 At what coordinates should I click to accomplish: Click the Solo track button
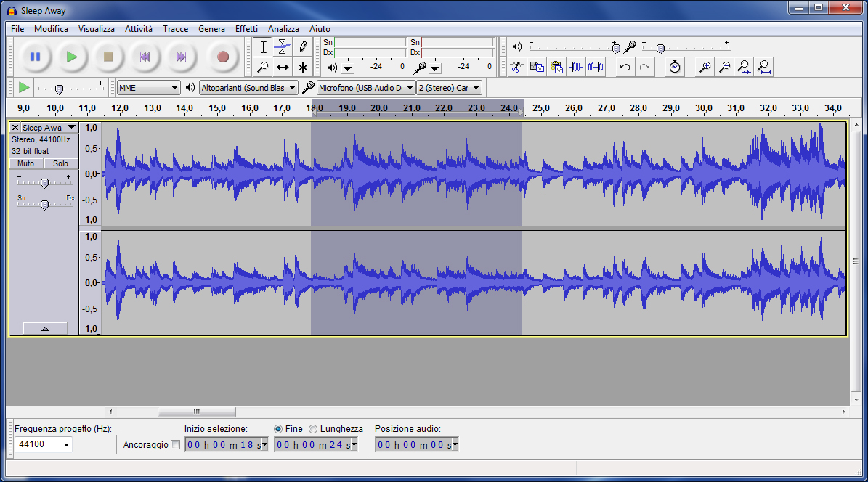[60, 164]
